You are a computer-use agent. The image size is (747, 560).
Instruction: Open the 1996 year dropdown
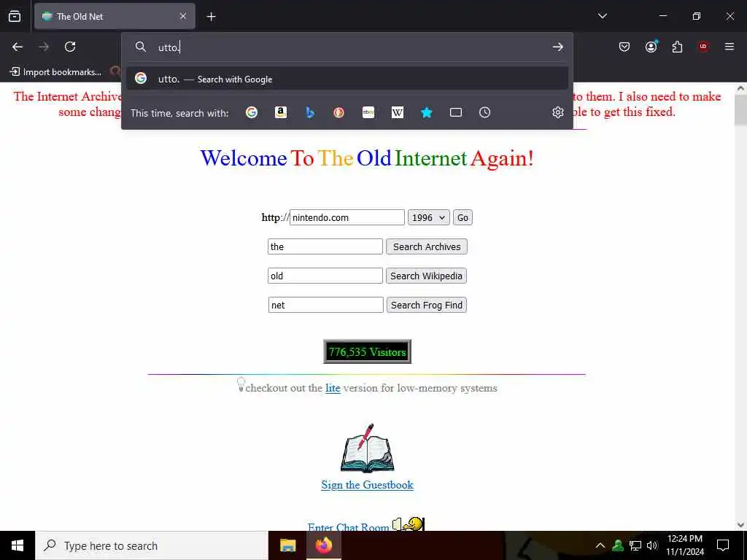point(428,217)
